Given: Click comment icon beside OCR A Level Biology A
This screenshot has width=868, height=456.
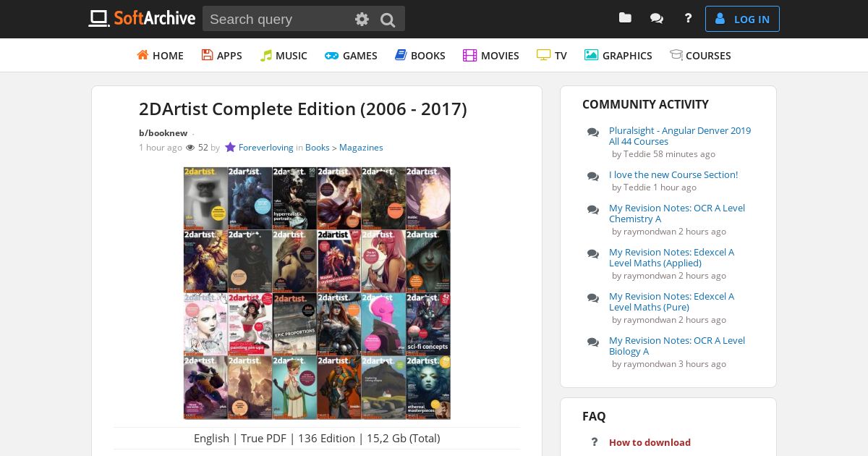Looking at the screenshot, I should coord(593,342).
